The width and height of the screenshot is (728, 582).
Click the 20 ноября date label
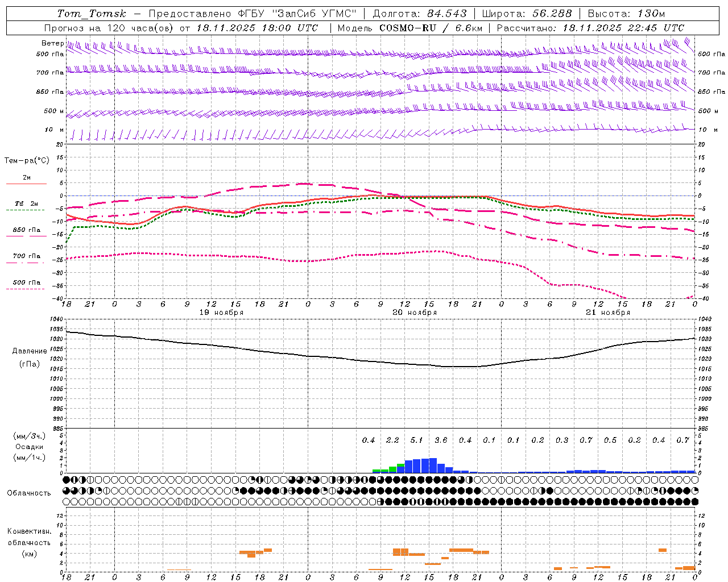click(415, 312)
